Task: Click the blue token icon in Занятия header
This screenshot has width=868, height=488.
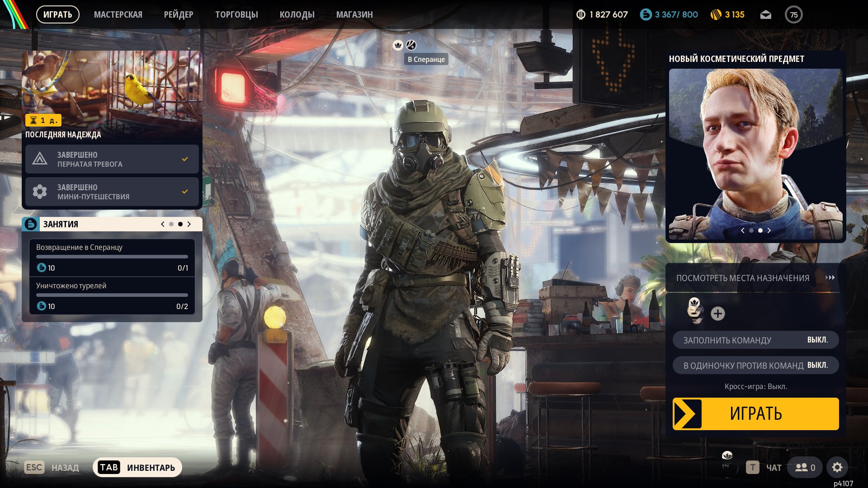Action: 31,224
